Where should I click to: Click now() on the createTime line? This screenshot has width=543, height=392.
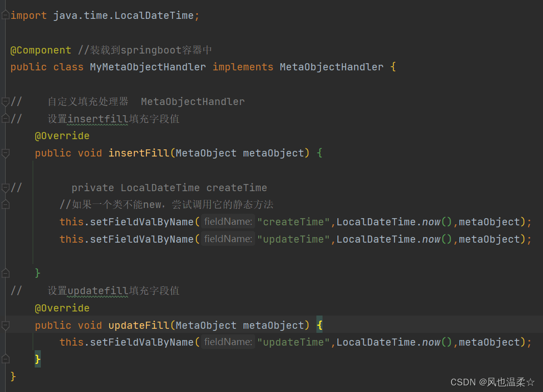click(x=437, y=222)
